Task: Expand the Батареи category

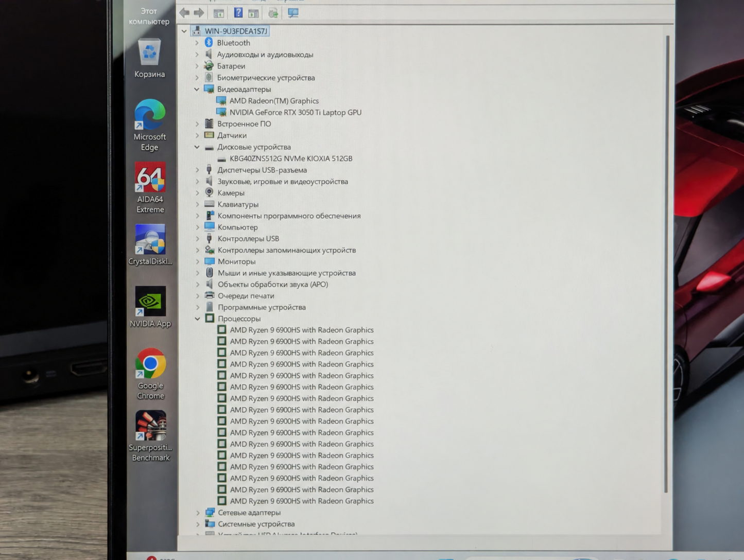Action: [197, 66]
